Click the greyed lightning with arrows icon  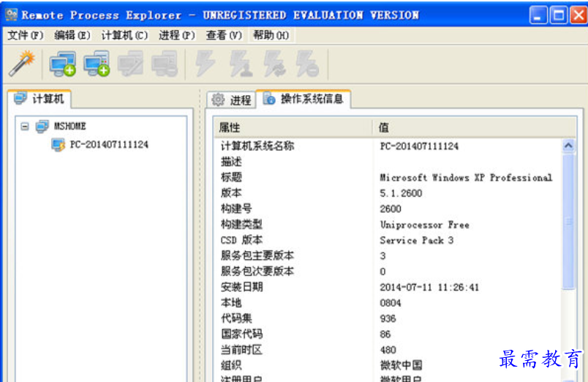[x=274, y=64]
